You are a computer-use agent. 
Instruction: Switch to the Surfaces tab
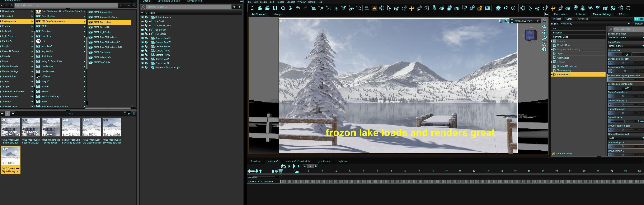click(x=580, y=14)
